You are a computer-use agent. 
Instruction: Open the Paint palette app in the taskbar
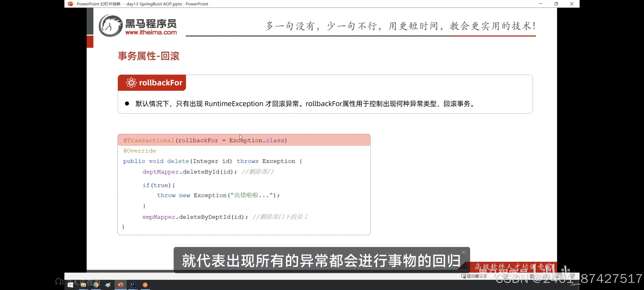point(108,285)
